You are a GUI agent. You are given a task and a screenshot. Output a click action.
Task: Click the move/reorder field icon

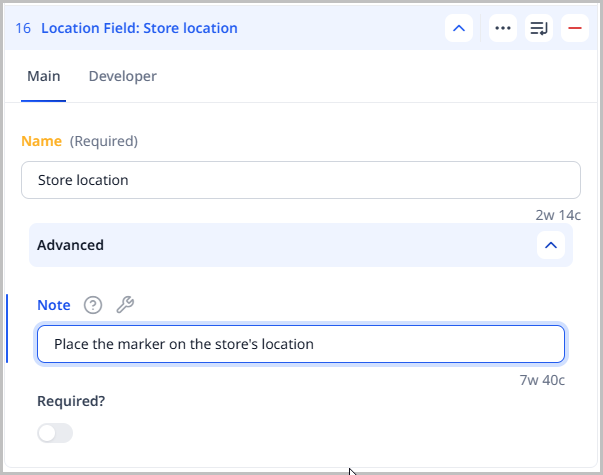539,28
